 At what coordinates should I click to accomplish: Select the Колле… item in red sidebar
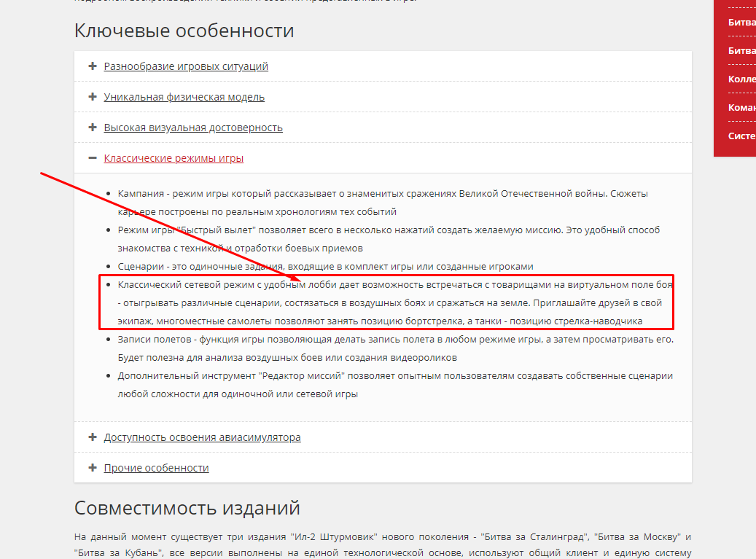(741, 79)
